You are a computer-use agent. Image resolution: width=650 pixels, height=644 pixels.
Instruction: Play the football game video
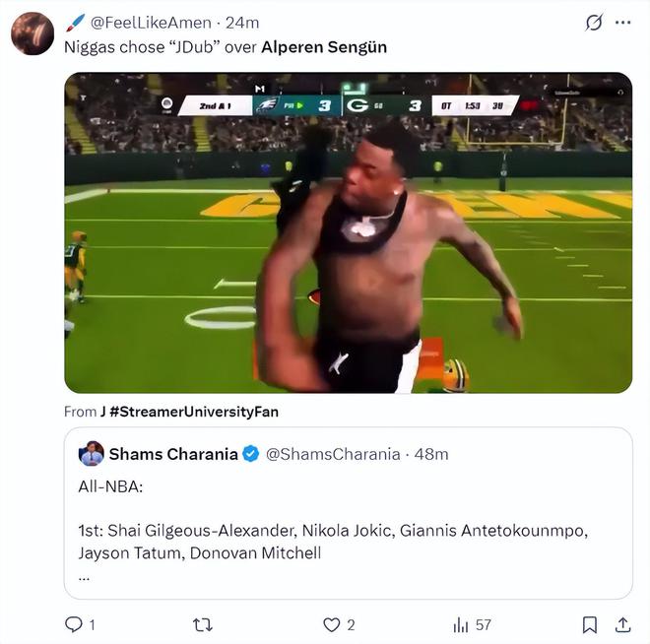click(348, 232)
